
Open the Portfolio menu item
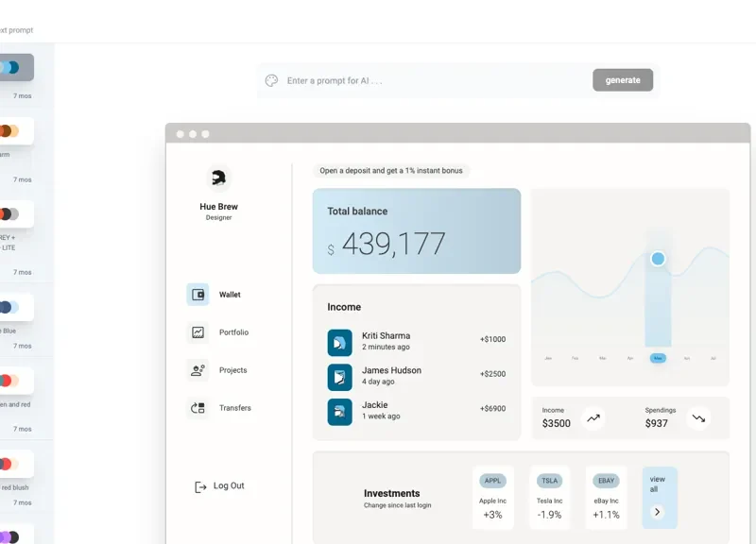tap(233, 332)
